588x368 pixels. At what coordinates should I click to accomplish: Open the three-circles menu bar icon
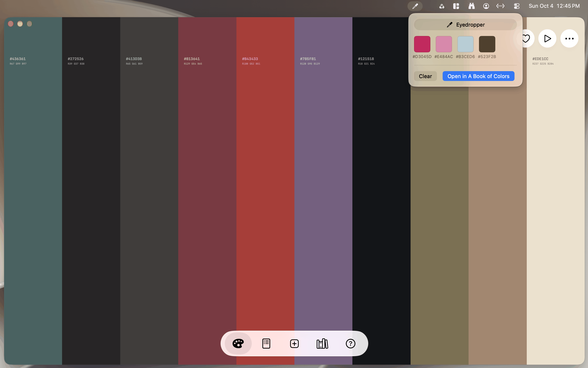[x=442, y=6]
